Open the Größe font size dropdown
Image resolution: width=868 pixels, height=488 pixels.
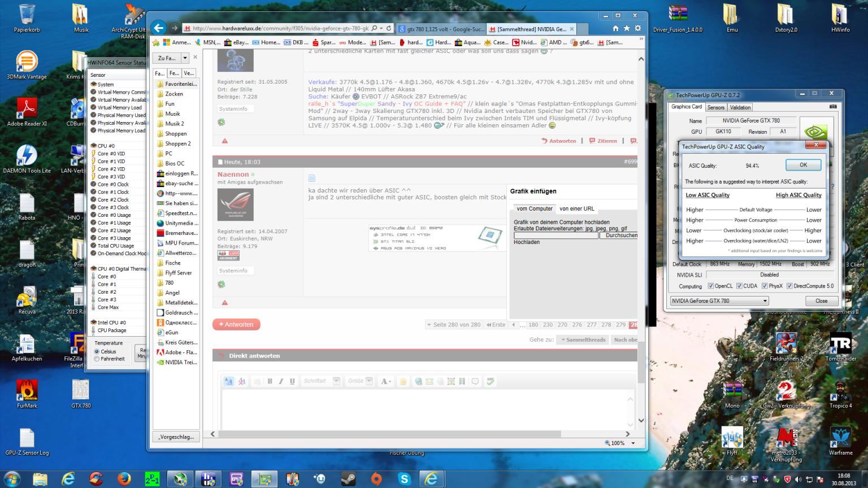pyautogui.click(x=360, y=381)
